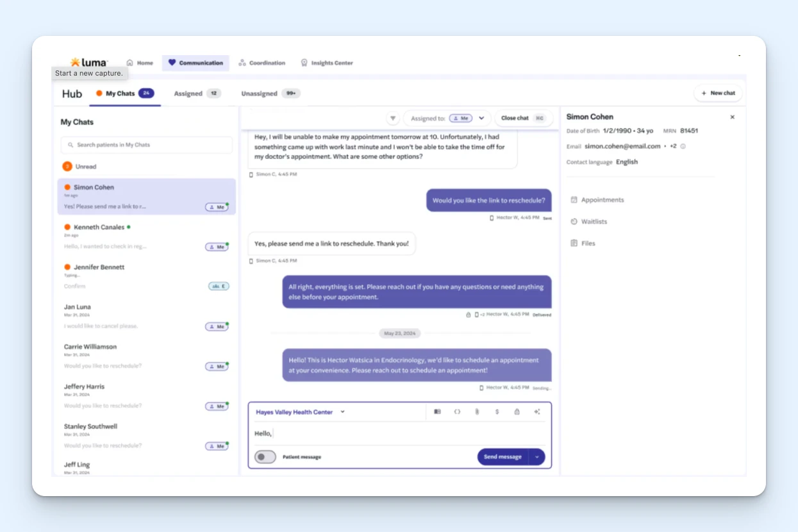Click Send message button

pos(503,457)
